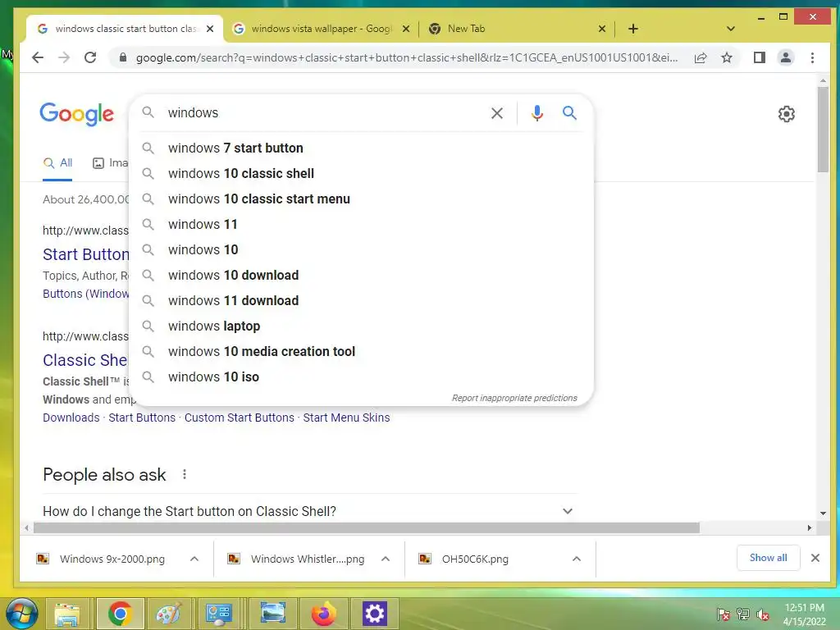Open Chrome side panel icon
840x630 pixels.
pyautogui.click(x=759, y=57)
